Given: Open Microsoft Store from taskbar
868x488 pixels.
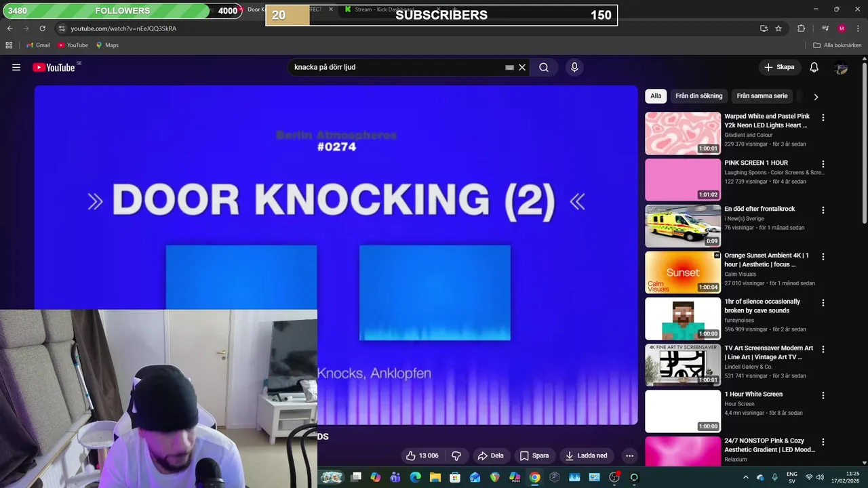Looking at the screenshot, I should (455, 477).
